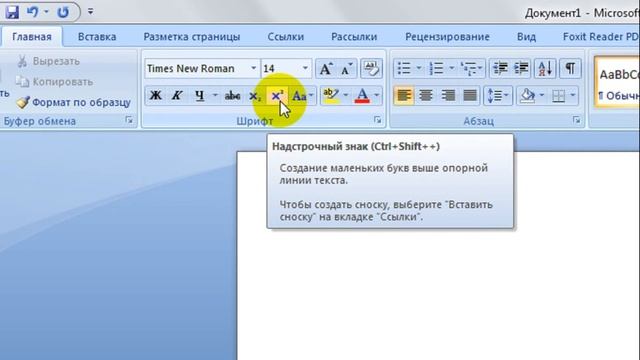The height and width of the screenshot is (360, 640).
Task: Click Формат по образцу
Action: (x=73, y=102)
